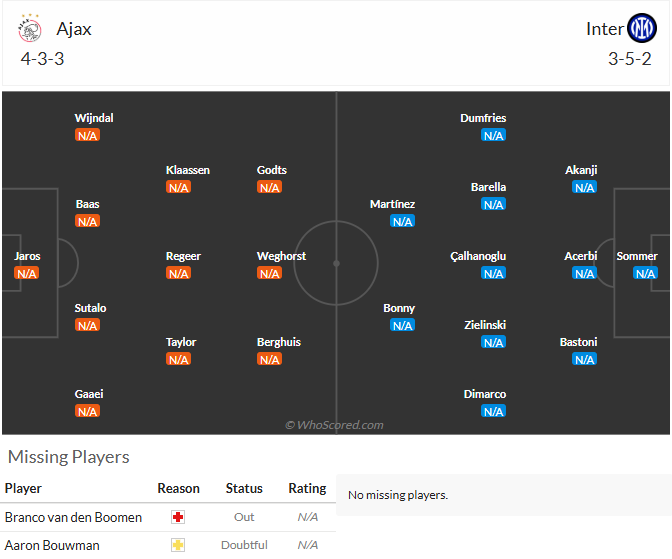Click the Ajax club crest logo
Image resolution: width=672 pixels, height=559 pixels.
pos(30,28)
